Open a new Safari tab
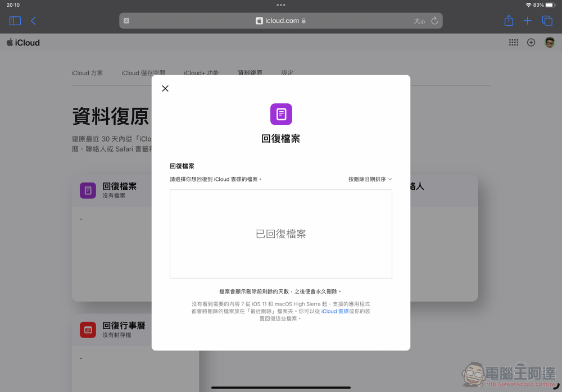562x392 pixels. [x=527, y=21]
